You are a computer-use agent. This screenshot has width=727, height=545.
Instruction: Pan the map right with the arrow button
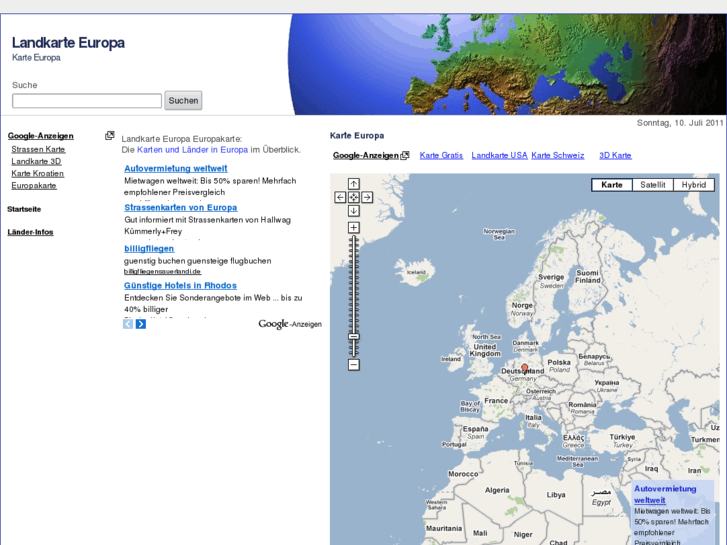367,197
